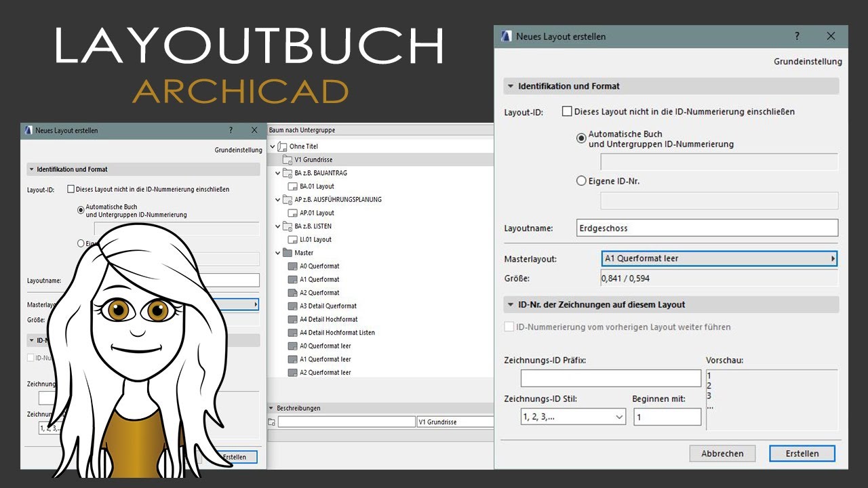Click the Vorschau numbering preview list
Viewport: 868px width, 488px height.
click(x=772, y=399)
